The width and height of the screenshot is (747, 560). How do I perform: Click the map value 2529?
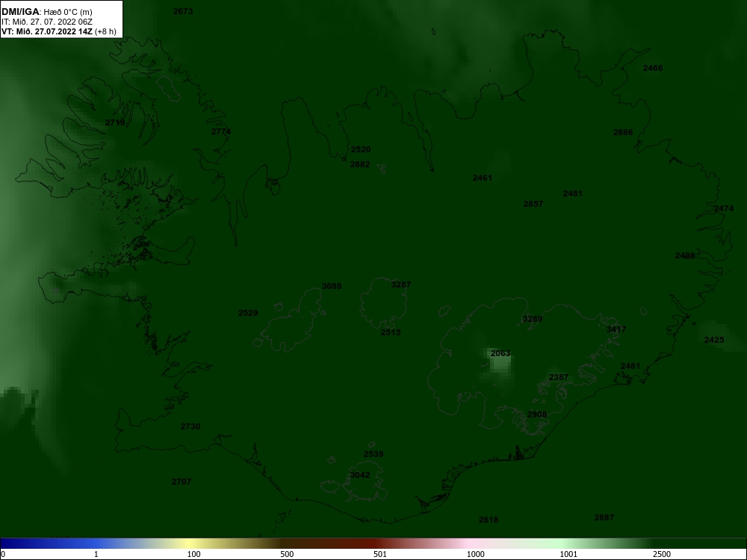248,313
